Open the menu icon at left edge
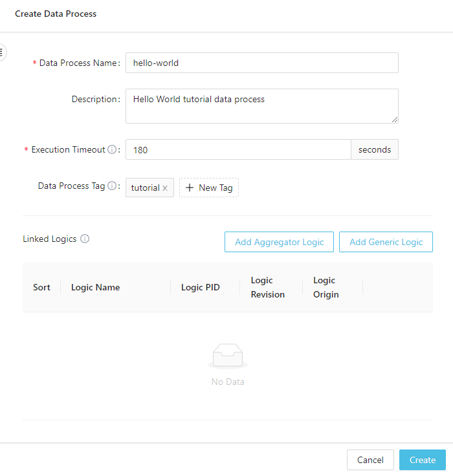The height and width of the screenshot is (476, 453). click(2, 52)
